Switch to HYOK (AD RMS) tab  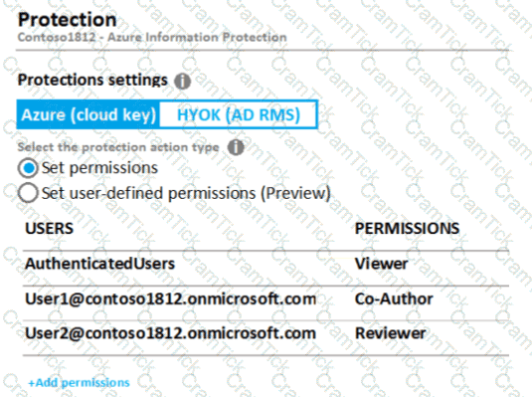coord(239,114)
